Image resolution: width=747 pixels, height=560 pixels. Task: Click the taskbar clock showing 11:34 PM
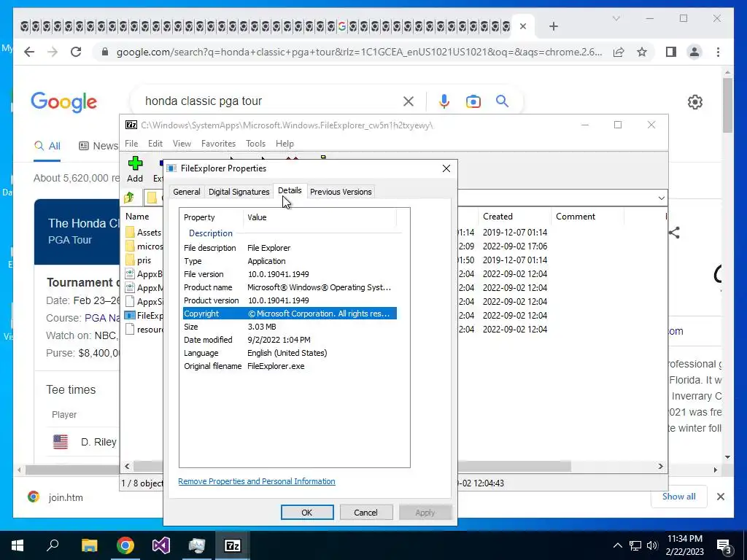[684, 545]
